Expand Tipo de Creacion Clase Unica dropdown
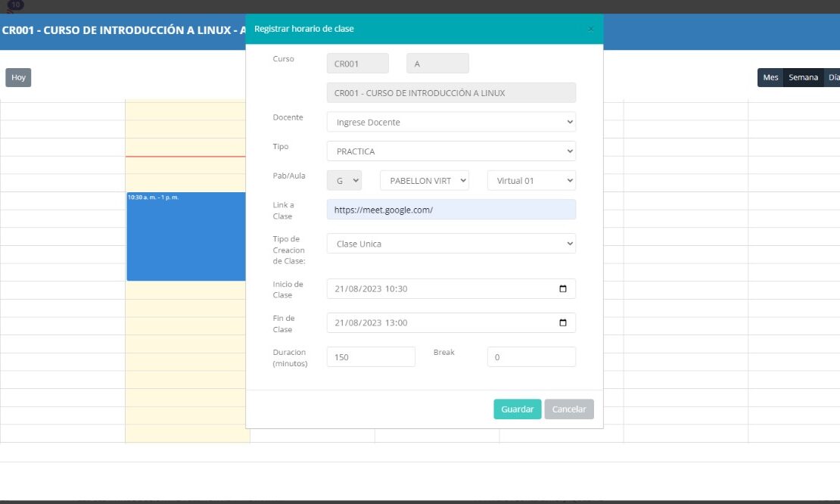Viewport: 840px width, 504px height. 451,244
